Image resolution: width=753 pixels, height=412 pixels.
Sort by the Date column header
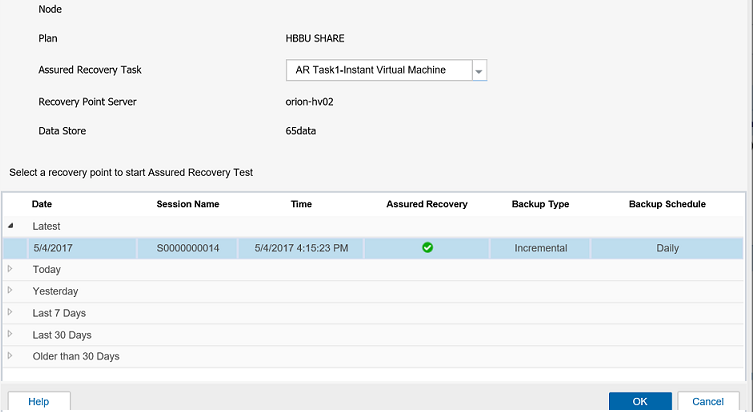point(42,204)
